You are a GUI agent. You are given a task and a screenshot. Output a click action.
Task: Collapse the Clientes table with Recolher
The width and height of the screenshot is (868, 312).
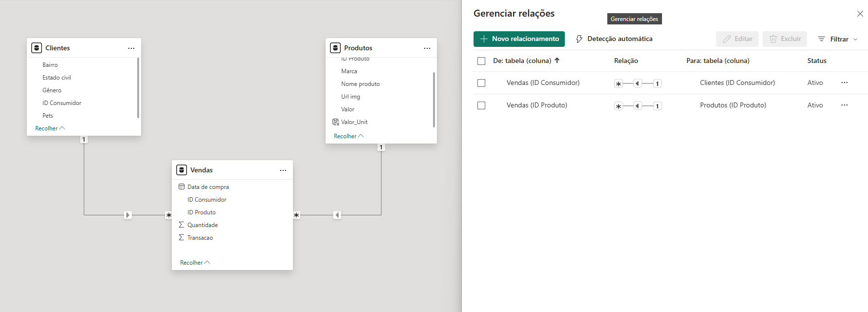pos(50,128)
